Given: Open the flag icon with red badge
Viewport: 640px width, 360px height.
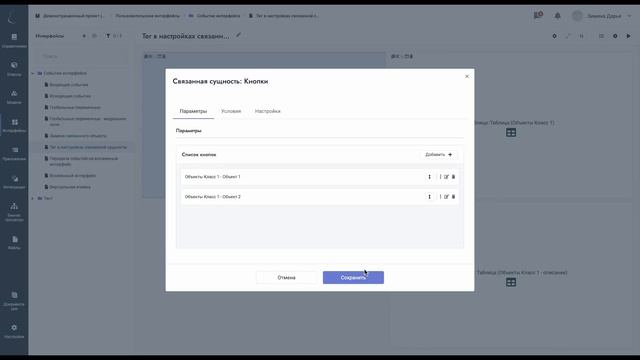Looking at the screenshot, I should pyautogui.click(x=538, y=16).
